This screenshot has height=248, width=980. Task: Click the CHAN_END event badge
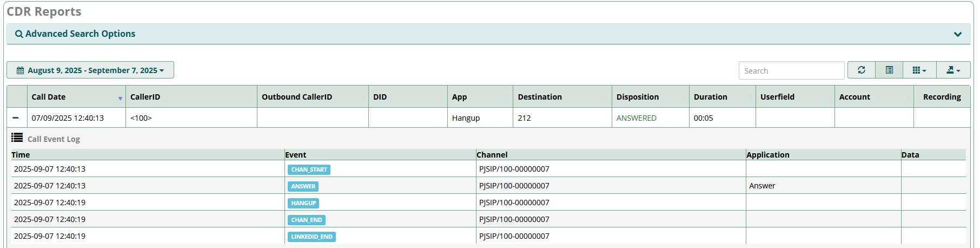click(307, 220)
